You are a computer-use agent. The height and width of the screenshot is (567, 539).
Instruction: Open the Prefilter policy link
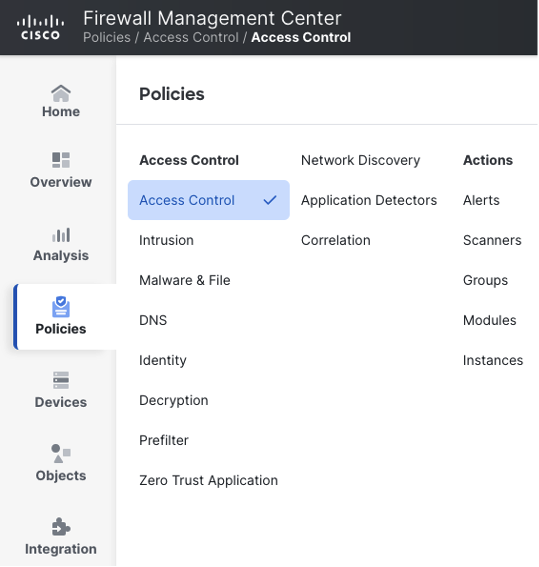click(x=164, y=440)
